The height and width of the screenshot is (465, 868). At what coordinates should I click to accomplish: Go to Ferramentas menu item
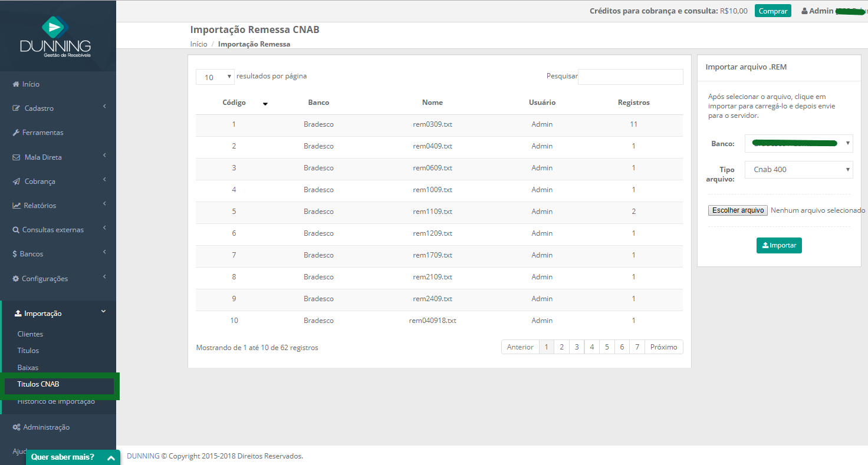[43, 133]
